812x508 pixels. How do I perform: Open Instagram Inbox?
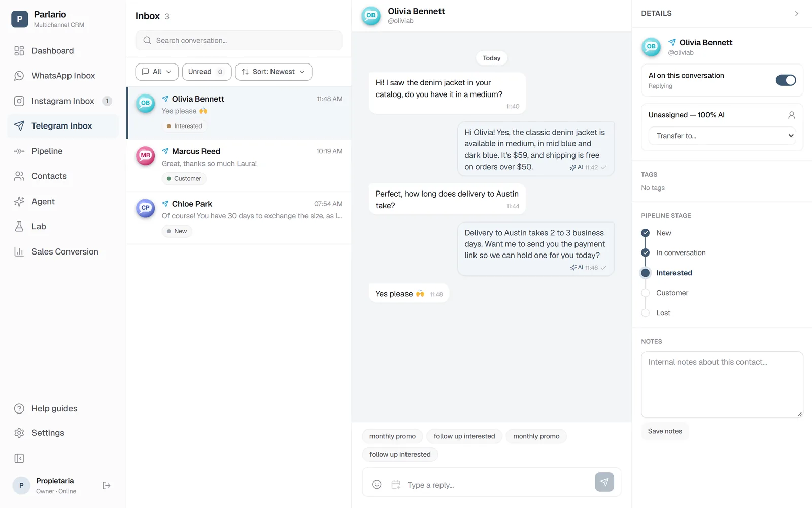[x=63, y=101]
